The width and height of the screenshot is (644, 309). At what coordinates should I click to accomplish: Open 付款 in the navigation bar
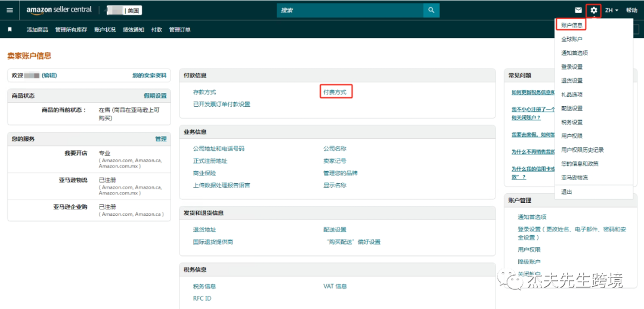(x=156, y=30)
